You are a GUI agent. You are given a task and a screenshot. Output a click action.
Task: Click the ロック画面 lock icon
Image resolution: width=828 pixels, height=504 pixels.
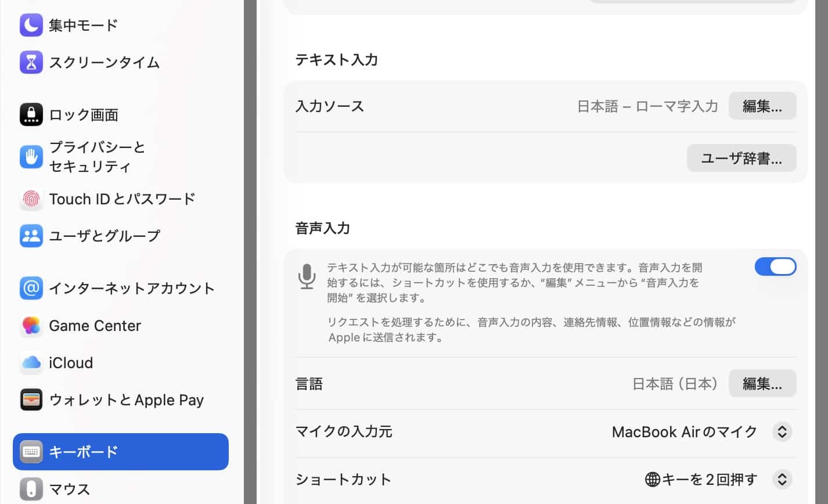click(31, 114)
